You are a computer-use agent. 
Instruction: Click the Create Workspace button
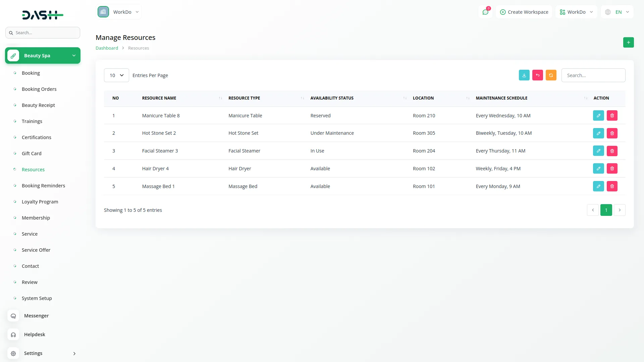click(524, 12)
